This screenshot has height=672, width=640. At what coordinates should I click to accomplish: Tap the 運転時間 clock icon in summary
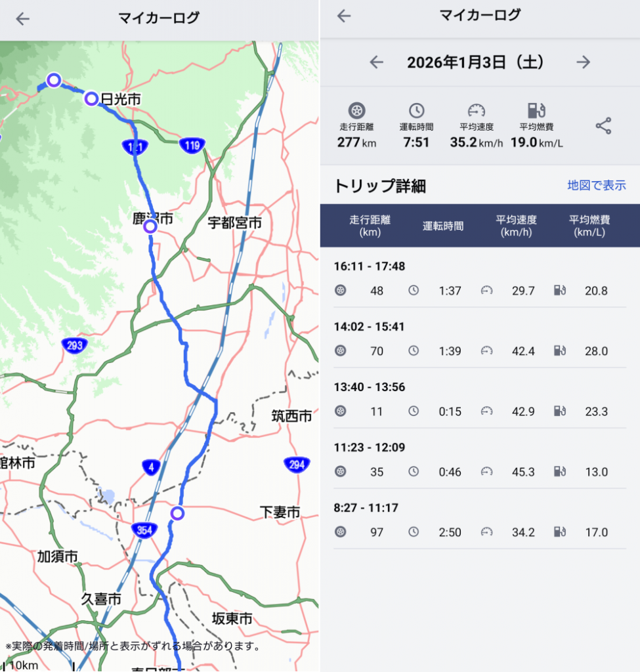coord(416,110)
